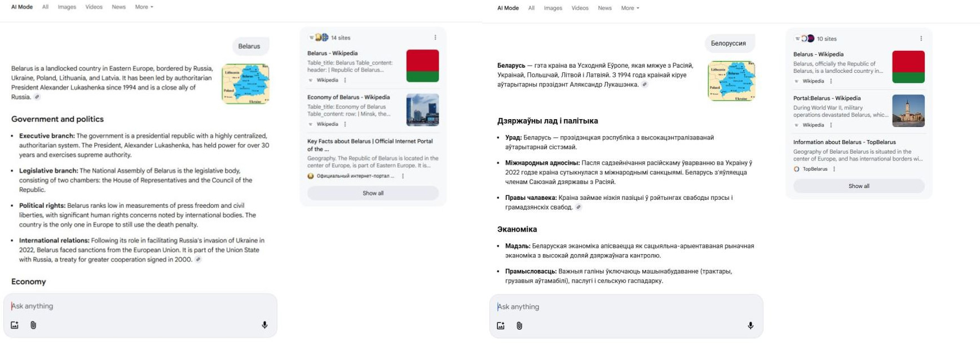Open church building thumbnail of Portal:Belarus
The width and height of the screenshot is (980, 345).
[x=908, y=111]
